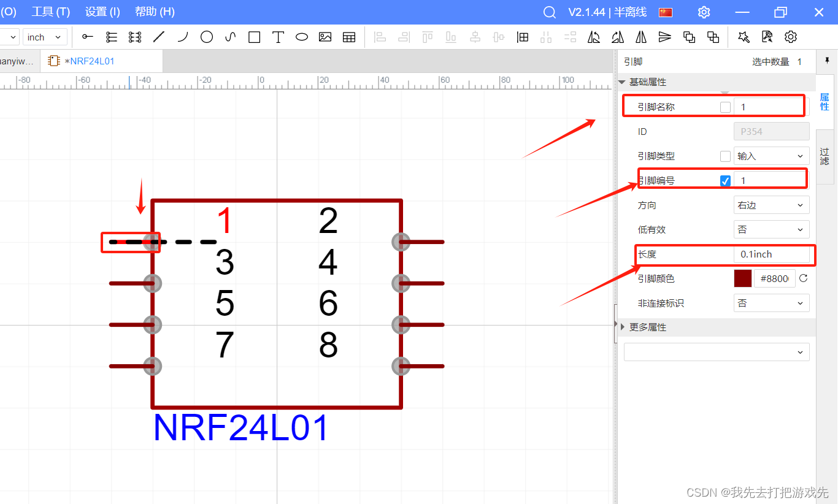Click the pin color hex #8800 field
This screenshot has width=838, height=504.
775,278
